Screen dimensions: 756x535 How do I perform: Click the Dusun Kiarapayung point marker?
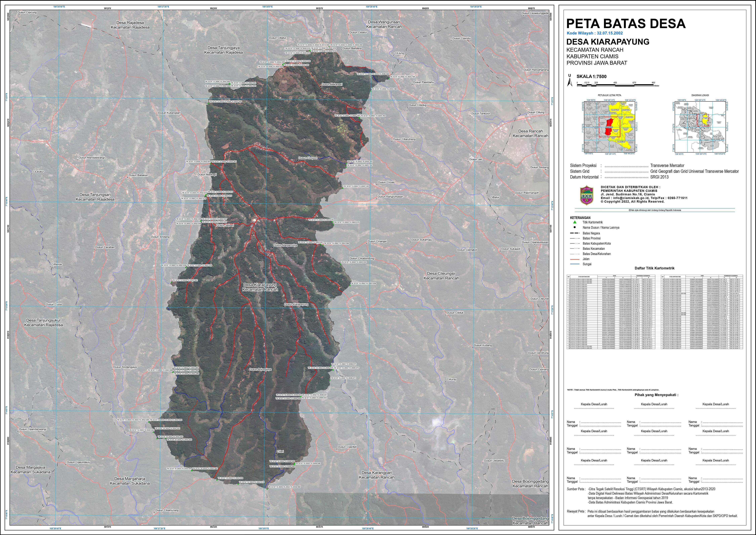[284, 306]
